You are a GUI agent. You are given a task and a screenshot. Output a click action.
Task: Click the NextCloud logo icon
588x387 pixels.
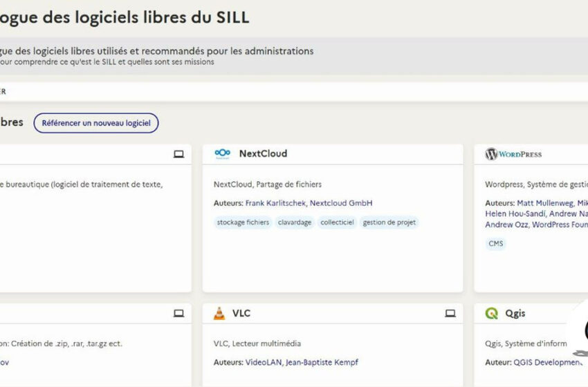222,154
